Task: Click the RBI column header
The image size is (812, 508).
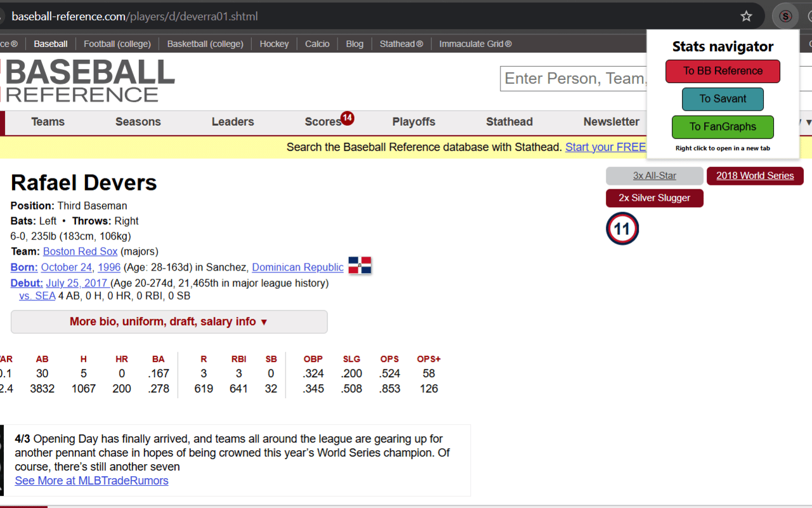Action: click(239, 359)
